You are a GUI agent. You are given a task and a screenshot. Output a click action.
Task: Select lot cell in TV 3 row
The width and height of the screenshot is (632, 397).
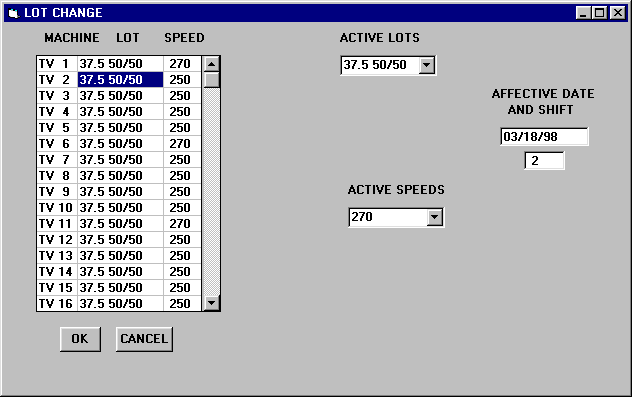pyautogui.click(x=121, y=96)
